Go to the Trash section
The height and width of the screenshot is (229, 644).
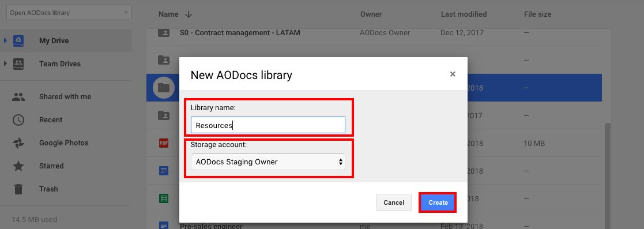[x=48, y=189]
